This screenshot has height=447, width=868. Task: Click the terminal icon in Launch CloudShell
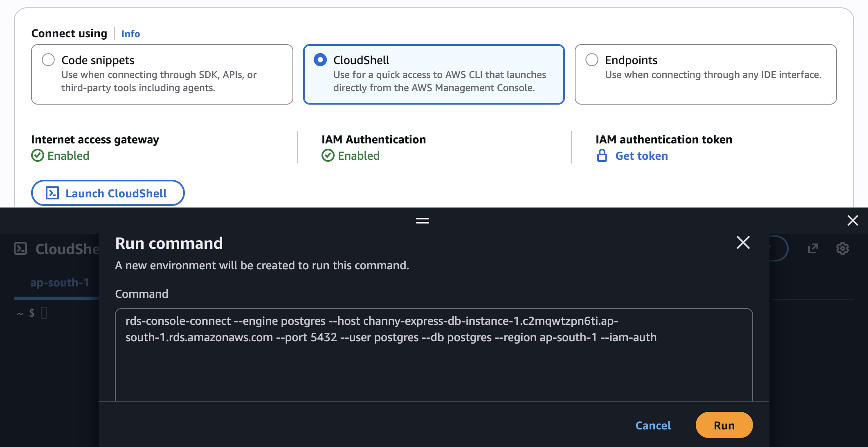pyautogui.click(x=52, y=193)
